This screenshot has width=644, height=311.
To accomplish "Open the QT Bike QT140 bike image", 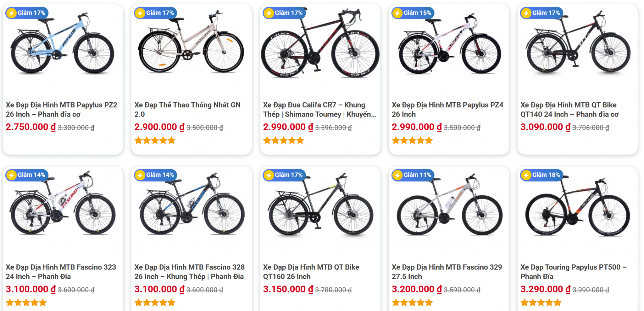I will click(577, 44).
